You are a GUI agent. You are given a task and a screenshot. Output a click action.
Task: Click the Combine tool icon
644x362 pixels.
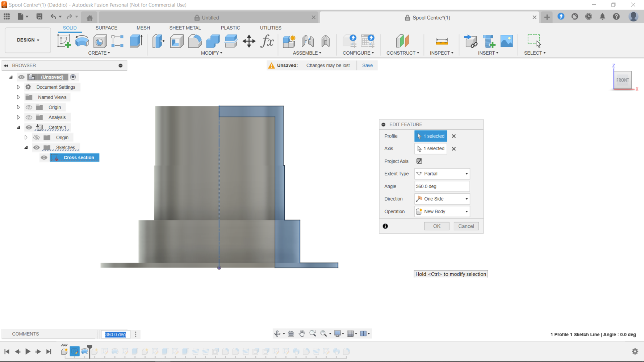tap(213, 41)
